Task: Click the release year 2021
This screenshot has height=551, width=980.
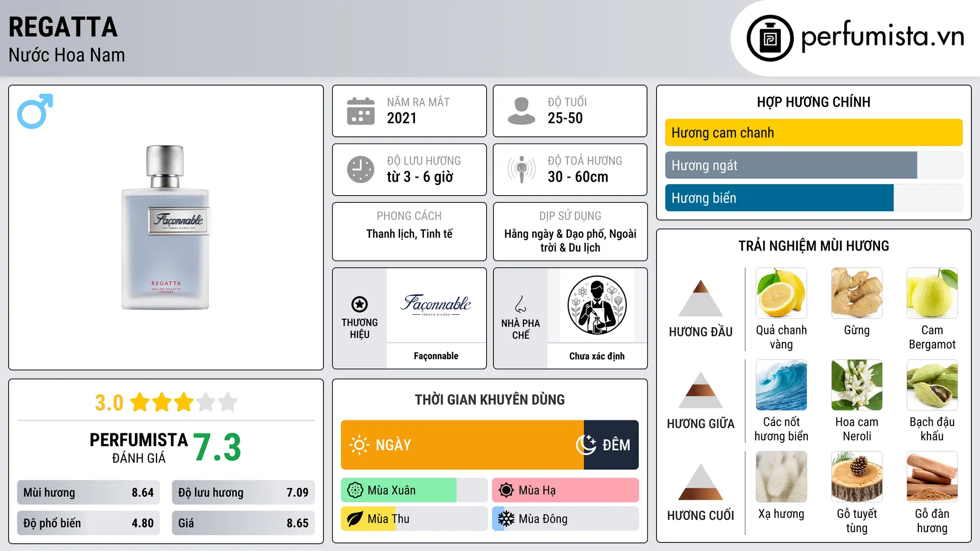Action: 401,118
